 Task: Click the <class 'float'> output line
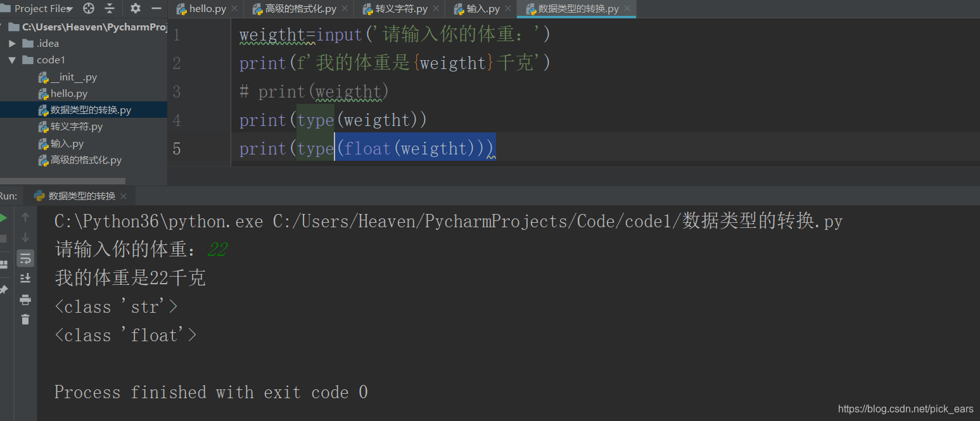(126, 335)
